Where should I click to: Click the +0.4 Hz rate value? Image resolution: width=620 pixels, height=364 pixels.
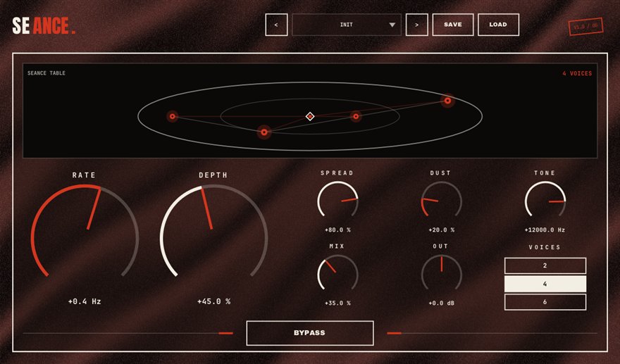tap(85, 301)
